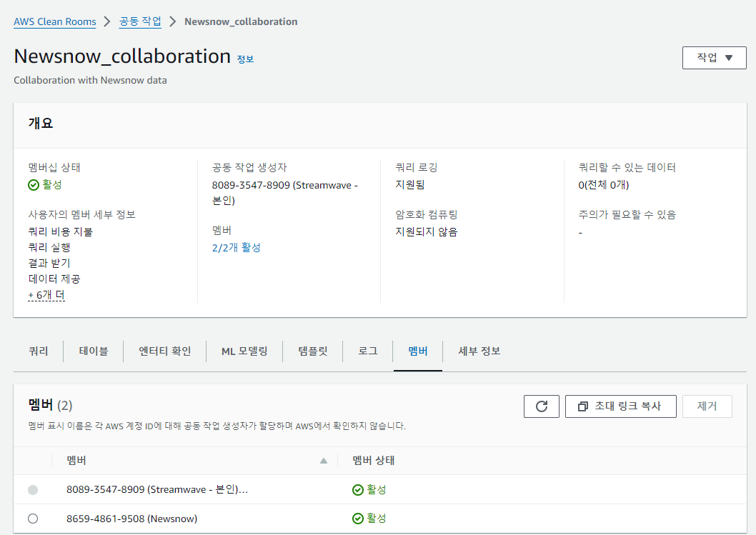Select the radio button for Streamwave member
This screenshot has width=756, height=535.
(x=33, y=490)
